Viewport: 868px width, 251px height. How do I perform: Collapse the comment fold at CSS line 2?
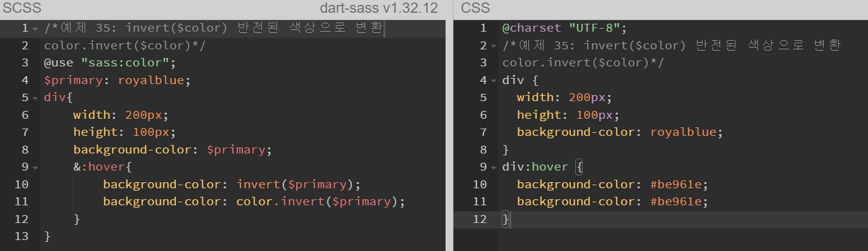494,46
